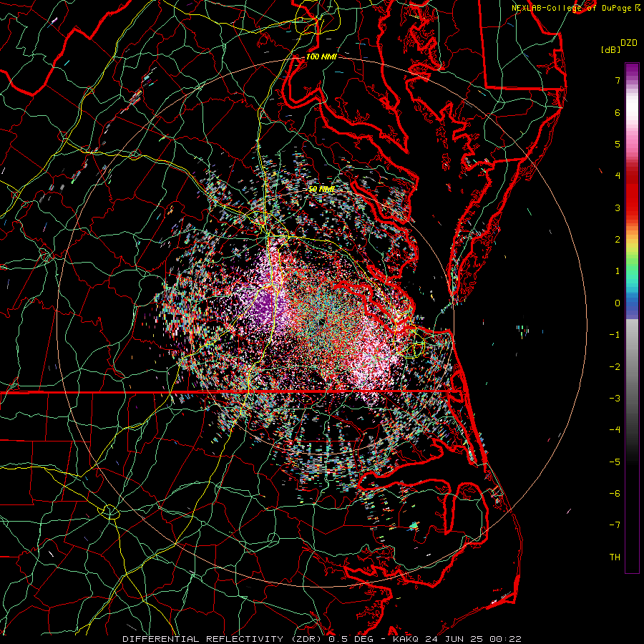The width and height of the screenshot is (644, 644).
Task: Click the -3 value on color scale
Action: [x=615, y=399]
